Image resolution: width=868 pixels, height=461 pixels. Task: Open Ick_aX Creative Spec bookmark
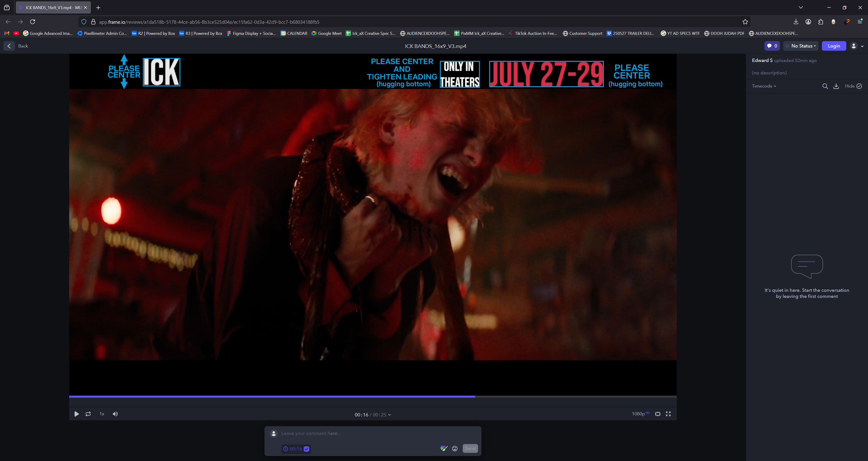371,33
